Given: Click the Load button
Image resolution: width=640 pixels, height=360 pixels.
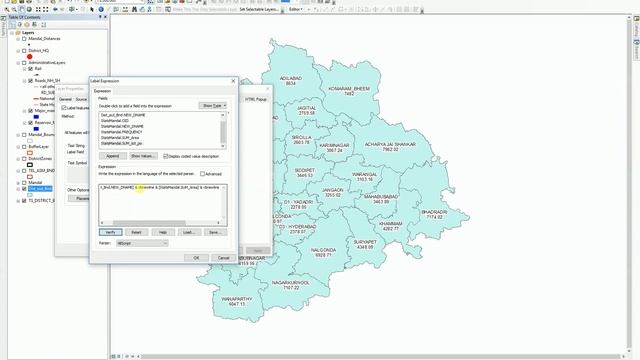Looking at the screenshot, I should pyautogui.click(x=189, y=232).
